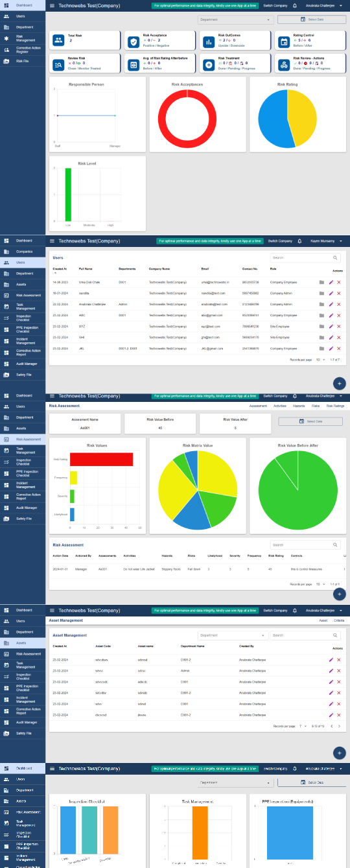
Task: Click round plus add button on Users page
Action: [x=340, y=383]
